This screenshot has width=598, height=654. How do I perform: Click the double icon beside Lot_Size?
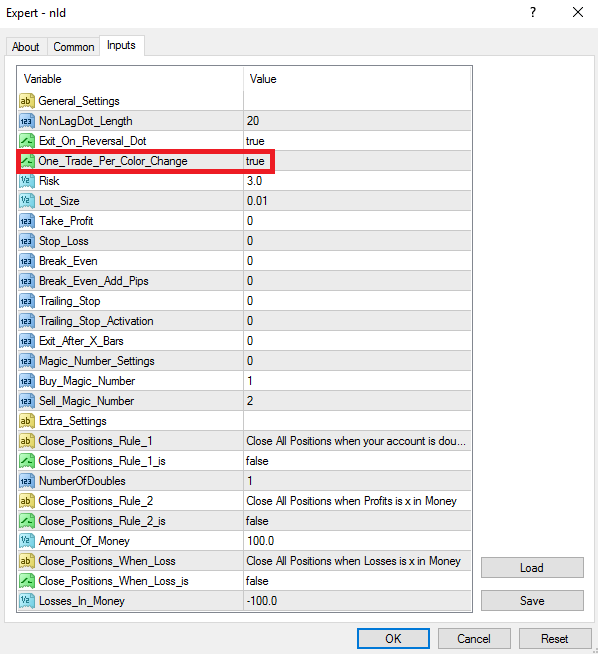[27, 201]
